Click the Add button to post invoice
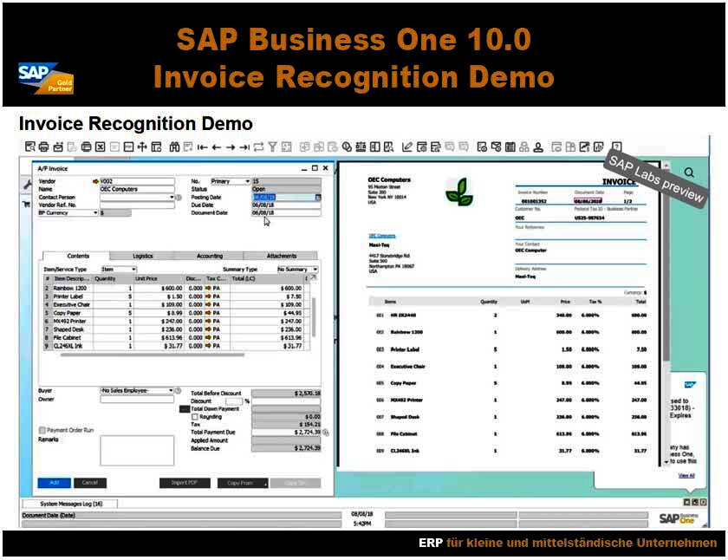Viewport: 728px width, 560px height. coord(54,482)
